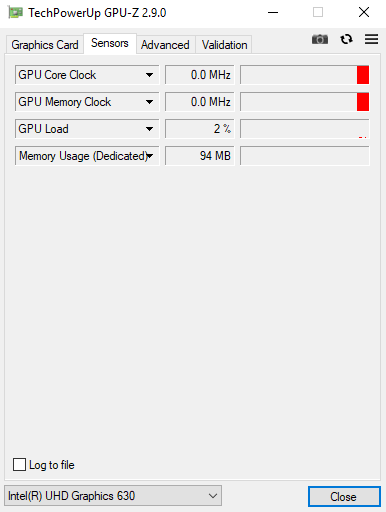
Task: Click the Close button
Action: point(344,496)
